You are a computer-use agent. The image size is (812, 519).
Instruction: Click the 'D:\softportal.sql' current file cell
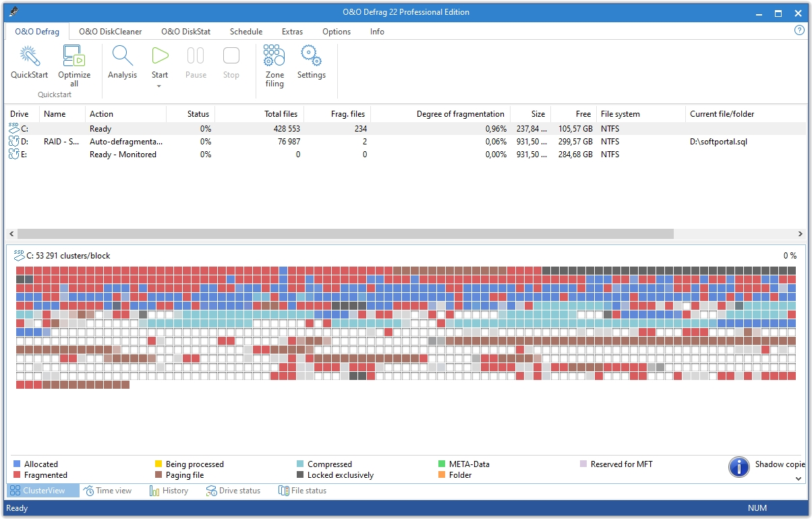pos(718,142)
